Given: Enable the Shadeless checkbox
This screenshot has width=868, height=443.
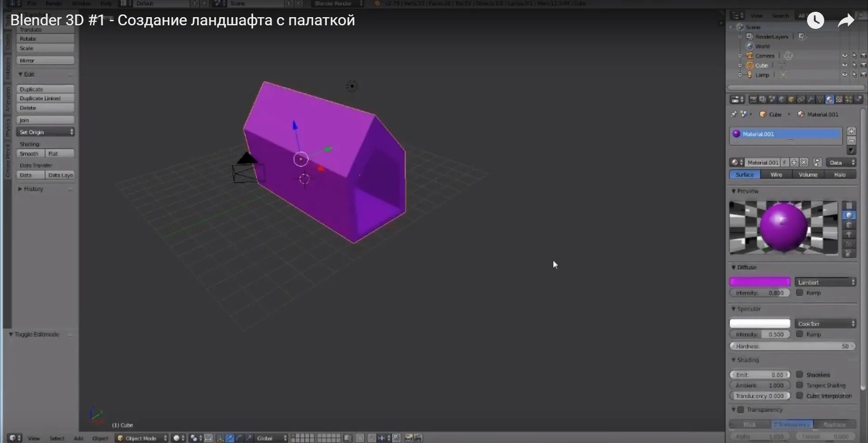Looking at the screenshot, I should pyautogui.click(x=799, y=374).
